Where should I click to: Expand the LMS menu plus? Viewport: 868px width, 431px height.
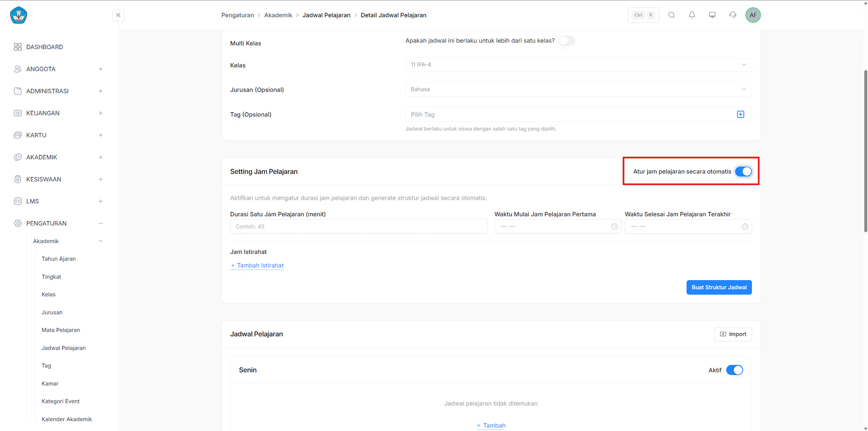(100, 201)
